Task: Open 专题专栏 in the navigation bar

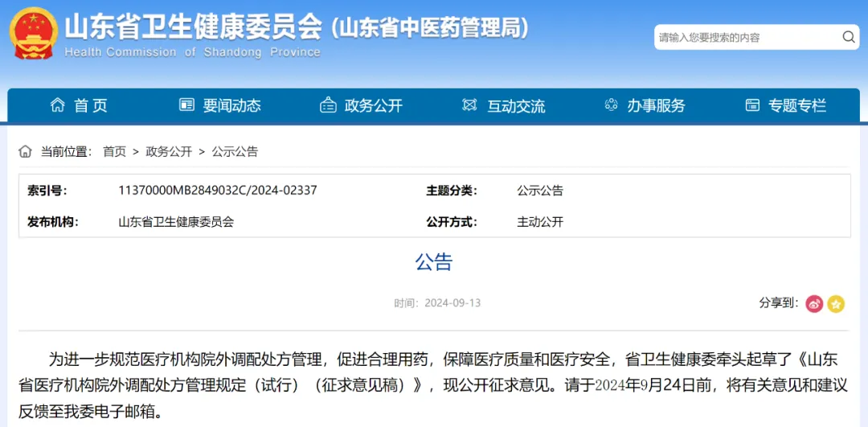Action: point(796,105)
